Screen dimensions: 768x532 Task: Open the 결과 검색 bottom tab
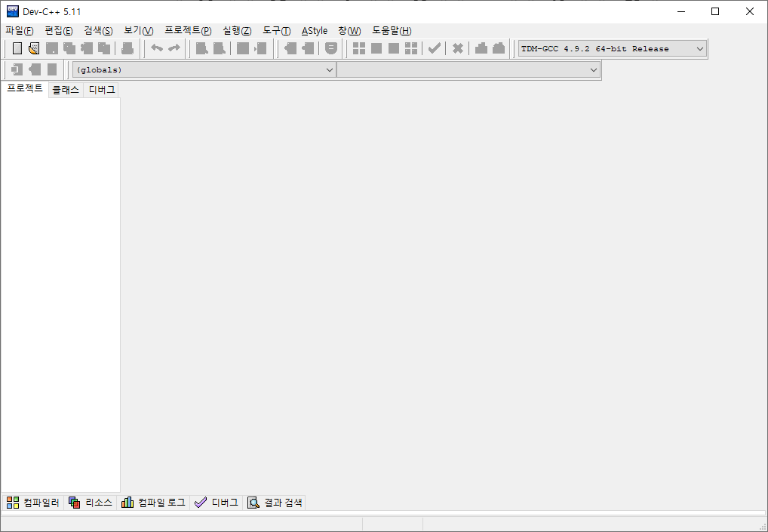(275, 503)
